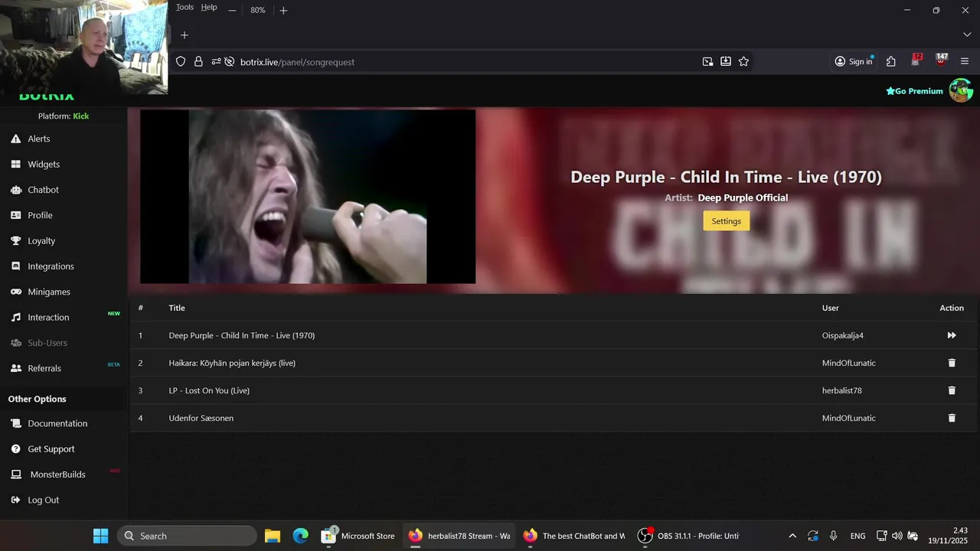This screenshot has width=980, height=551.
Task: Go to the Chatbot page
Action: coord(43,190)
